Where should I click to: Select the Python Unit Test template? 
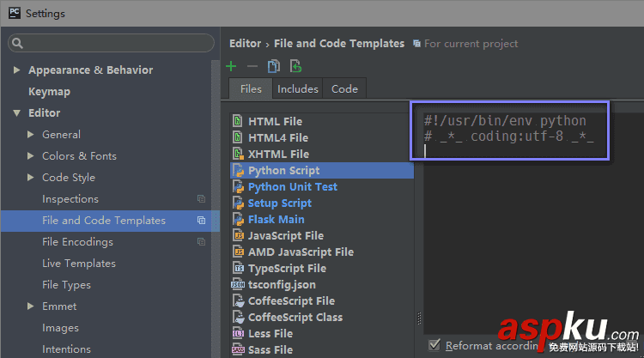click(x=293, y=187)
